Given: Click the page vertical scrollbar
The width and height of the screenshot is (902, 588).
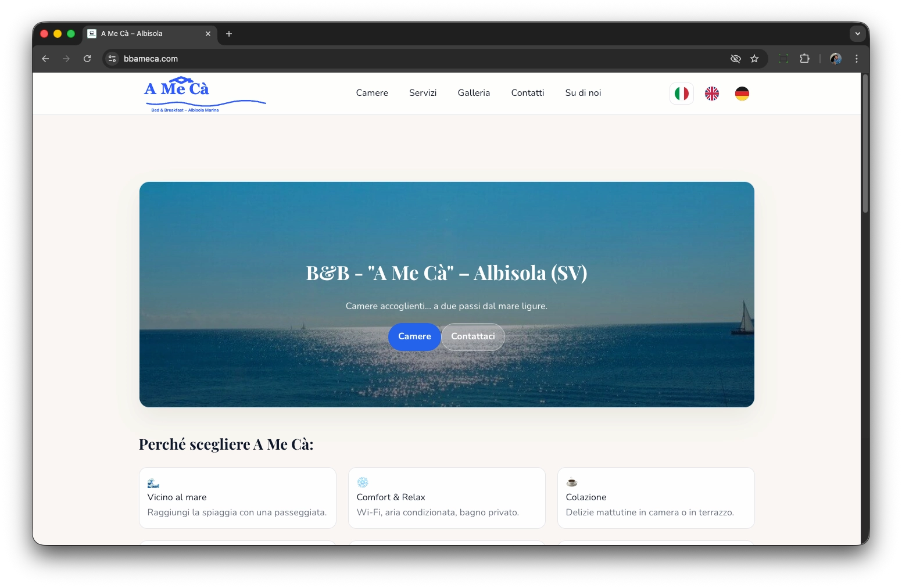Looking at the screenshot, I should 865,145.
